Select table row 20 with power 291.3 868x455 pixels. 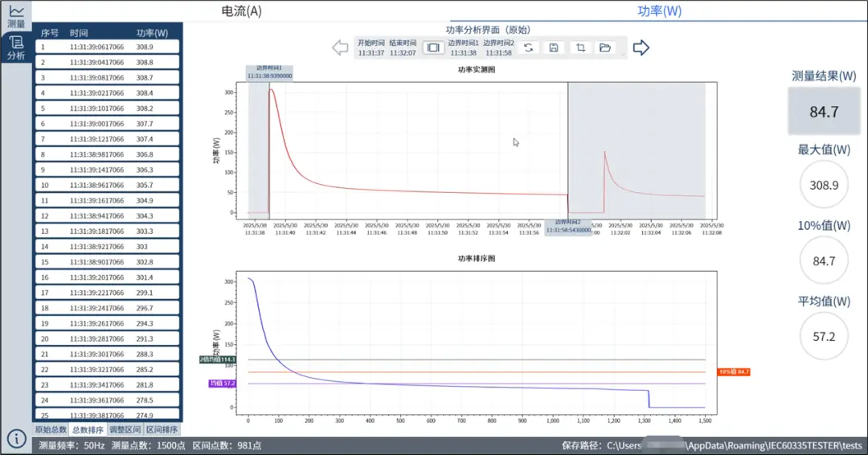tap(108, 338)
